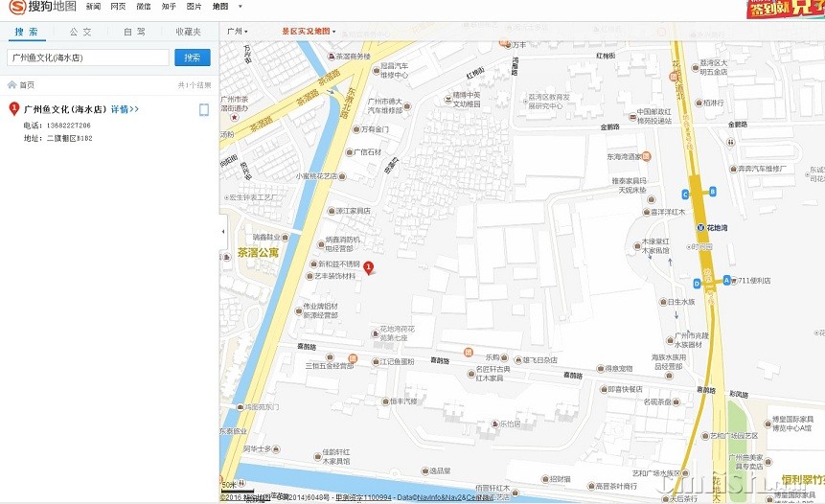Open the more-services arrow after 地图

tap(240, 7)
